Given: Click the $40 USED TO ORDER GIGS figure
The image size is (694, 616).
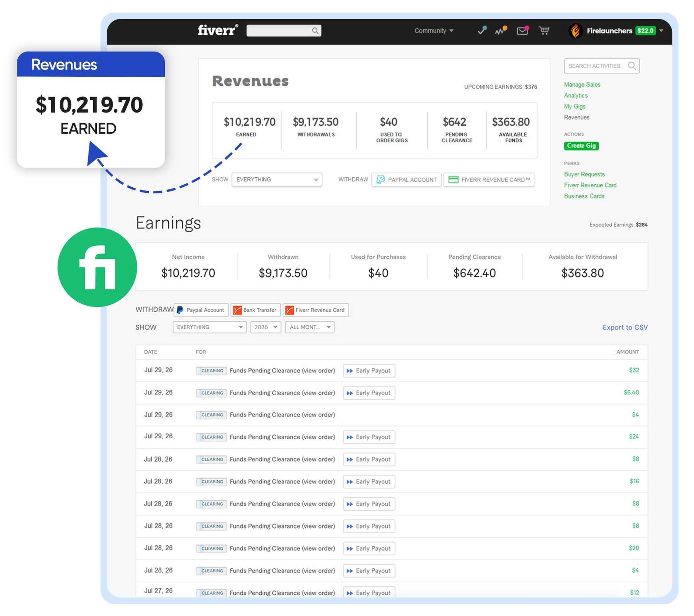Looking at the screenshot, I should (389, 122).
